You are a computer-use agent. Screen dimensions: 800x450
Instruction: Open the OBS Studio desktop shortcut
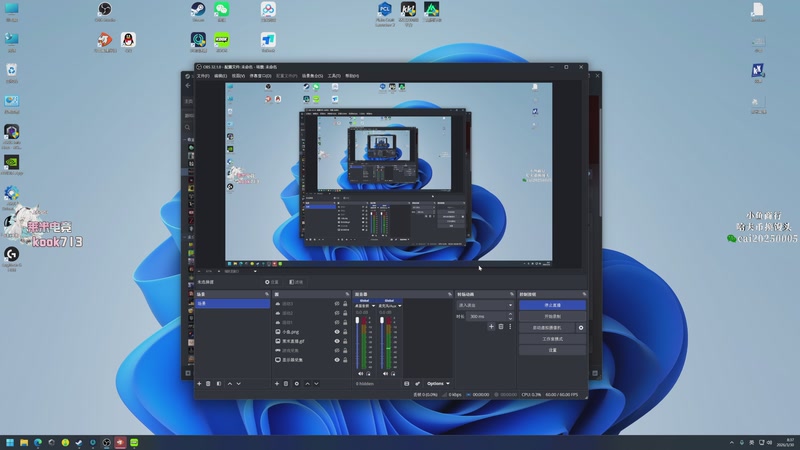coord(105,11)
